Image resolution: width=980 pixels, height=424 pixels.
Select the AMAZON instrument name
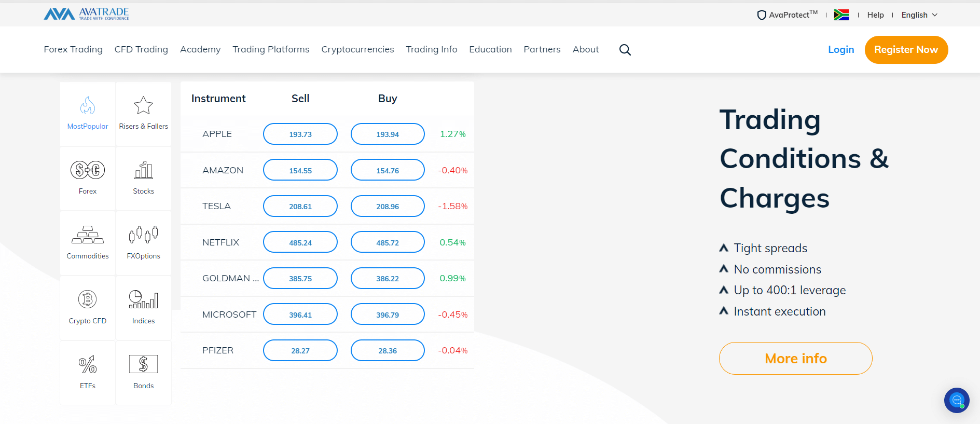(x=223, y=170)
